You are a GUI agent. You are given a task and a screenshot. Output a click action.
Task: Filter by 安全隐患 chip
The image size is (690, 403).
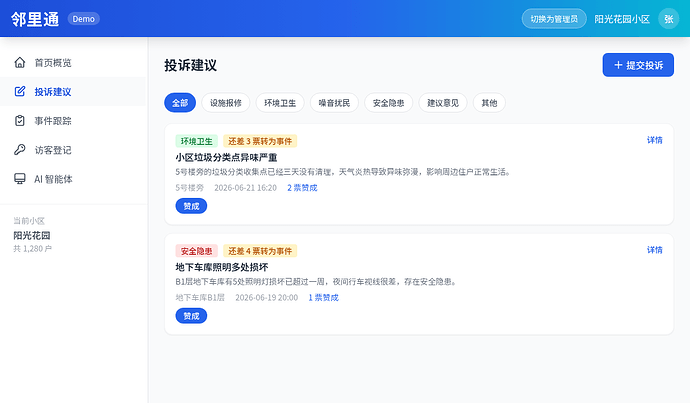389,103
